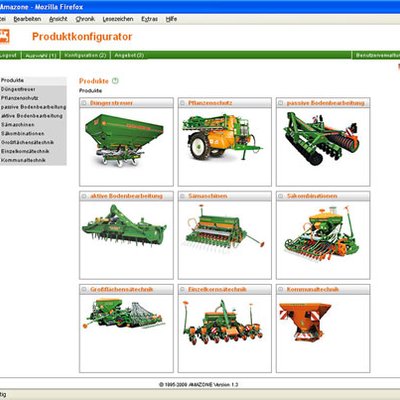
Task: Click icon beside aktive Bodenbearbeitung panel title
Action: click(x=84, y=196)
